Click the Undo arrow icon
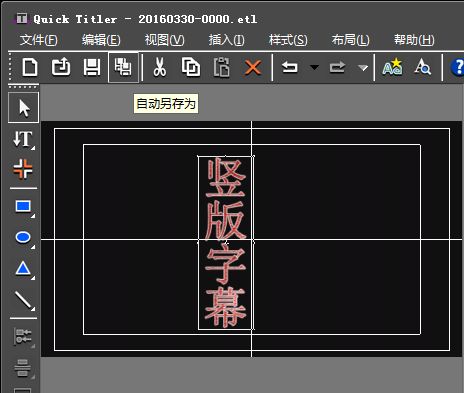This screenshot has height=393, width=464. point(289,67)
